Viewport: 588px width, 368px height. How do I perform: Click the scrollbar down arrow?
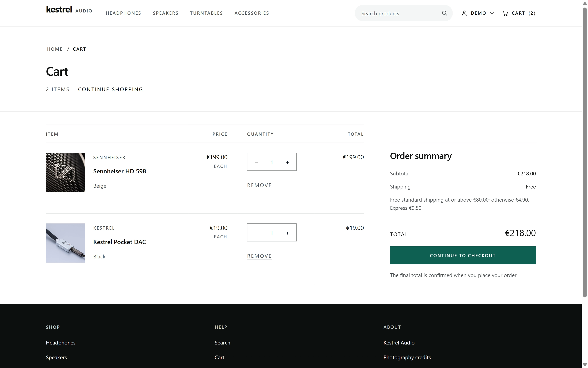tap(585, 365)
